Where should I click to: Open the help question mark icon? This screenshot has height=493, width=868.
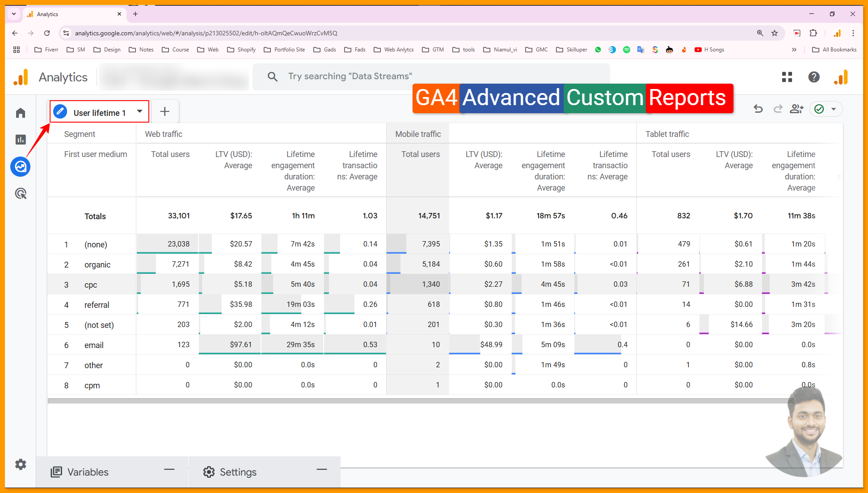tap(814, 77)
